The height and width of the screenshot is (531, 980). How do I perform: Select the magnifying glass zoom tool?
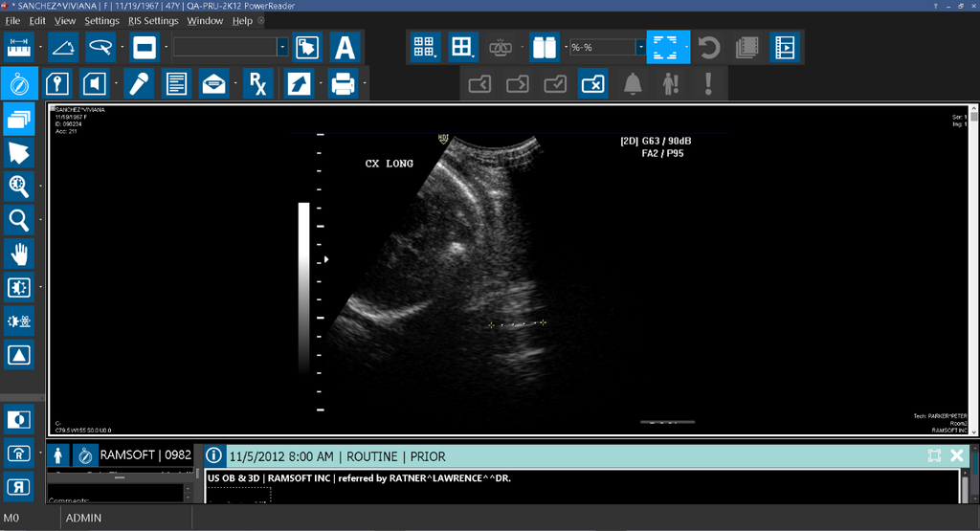tap(19, 220)
